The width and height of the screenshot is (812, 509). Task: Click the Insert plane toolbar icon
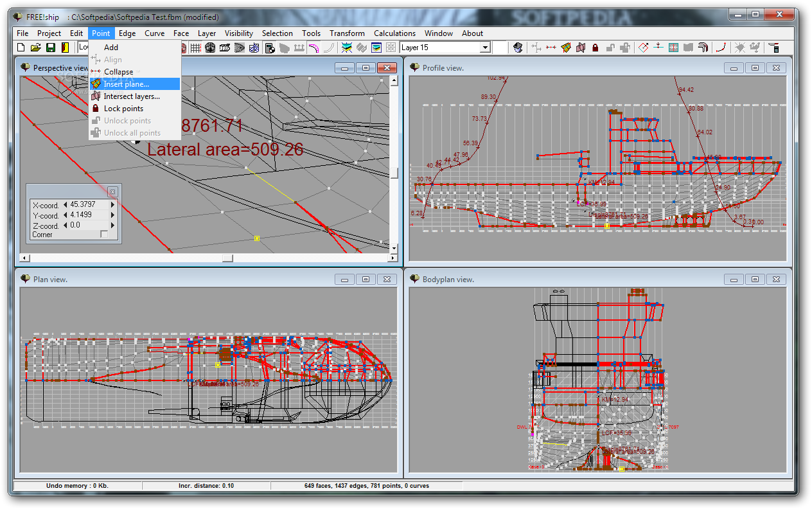[566, 47]
